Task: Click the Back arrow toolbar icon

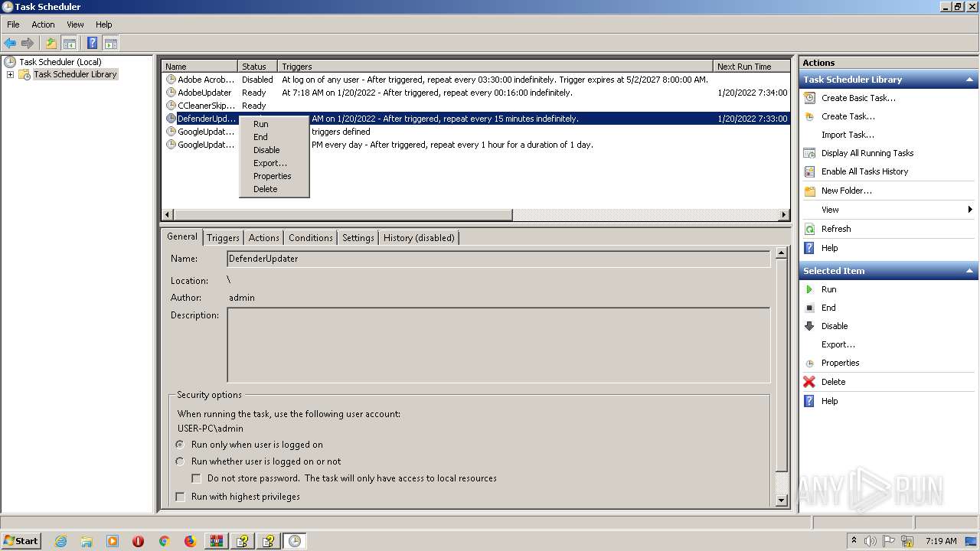Action: (10, 44)
